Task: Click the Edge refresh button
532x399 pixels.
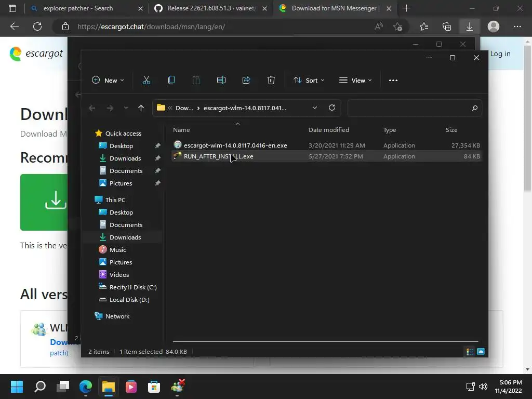Action: coord(37,26)
